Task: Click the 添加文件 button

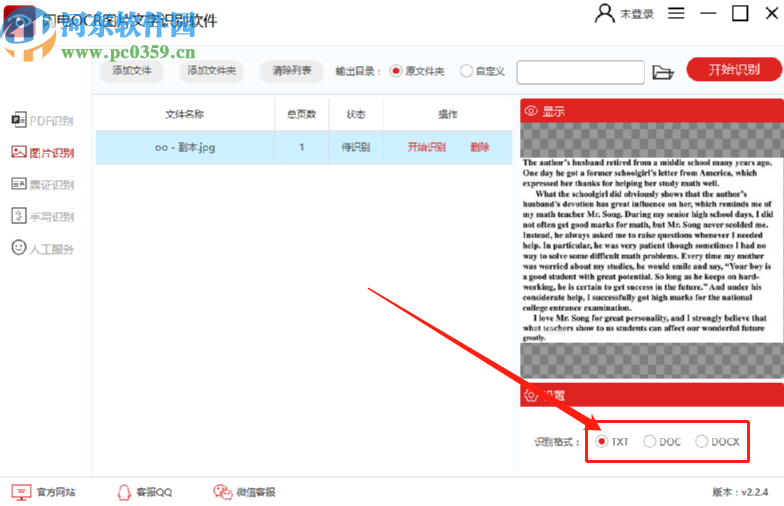Action: (132, 70)
